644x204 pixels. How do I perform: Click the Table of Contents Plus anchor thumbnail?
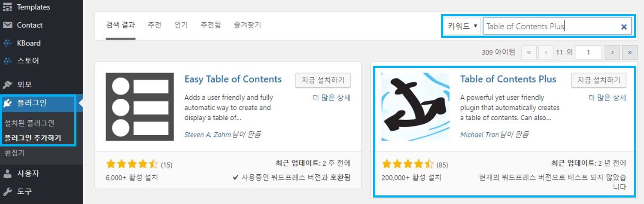tap(415, 107)
